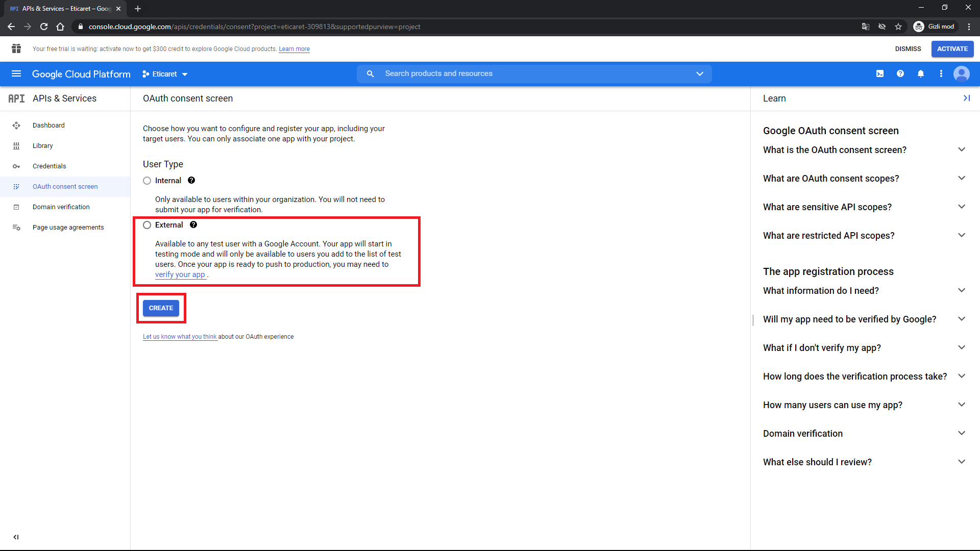Click ACTIVATE free trial button
Image resolution: width=980 pixels, height=551 pixels.
[952, 49]
